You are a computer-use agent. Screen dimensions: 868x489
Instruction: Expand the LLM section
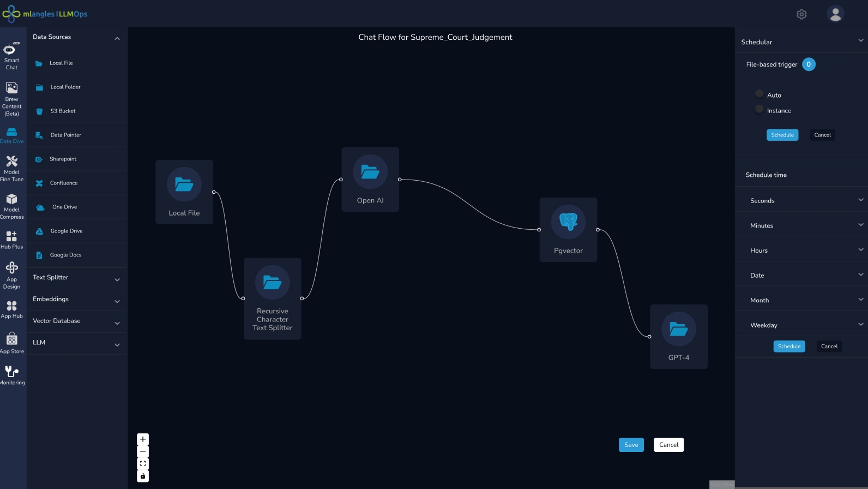point(117,345)
